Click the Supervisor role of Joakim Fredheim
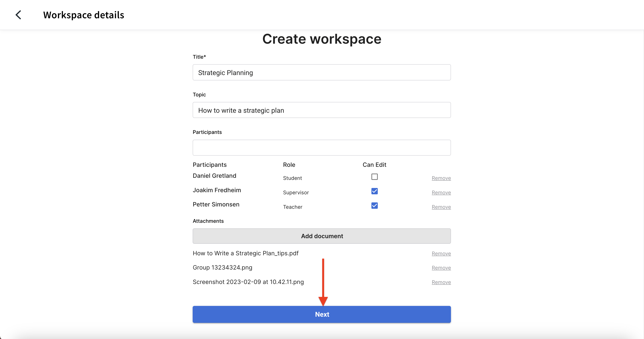 point(296,193)
